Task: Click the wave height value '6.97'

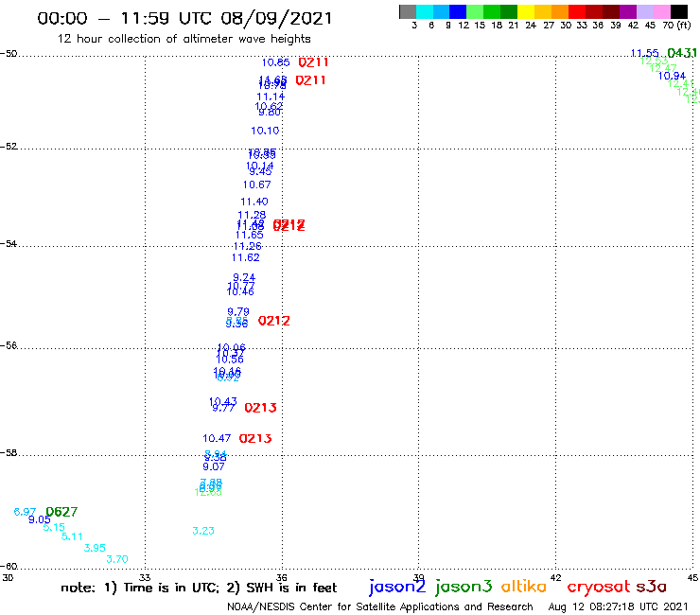Action: (x=25, y=511)
